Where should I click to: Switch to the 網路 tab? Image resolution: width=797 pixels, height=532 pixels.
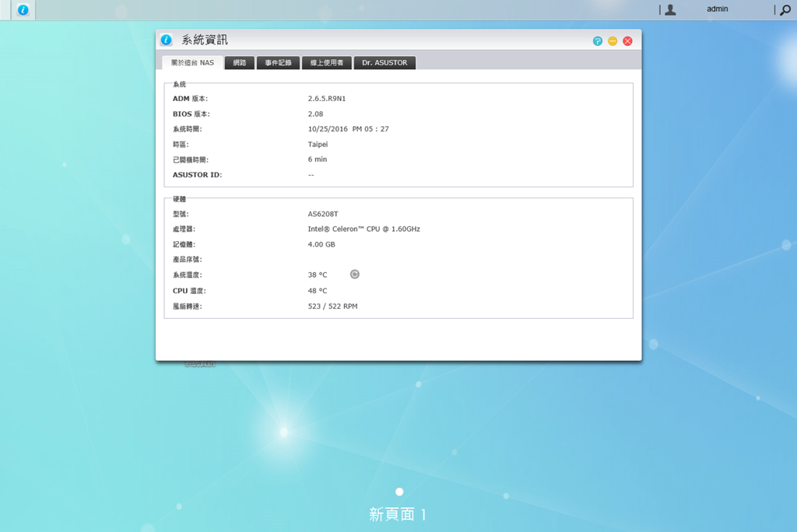click(x=240, y=62)
